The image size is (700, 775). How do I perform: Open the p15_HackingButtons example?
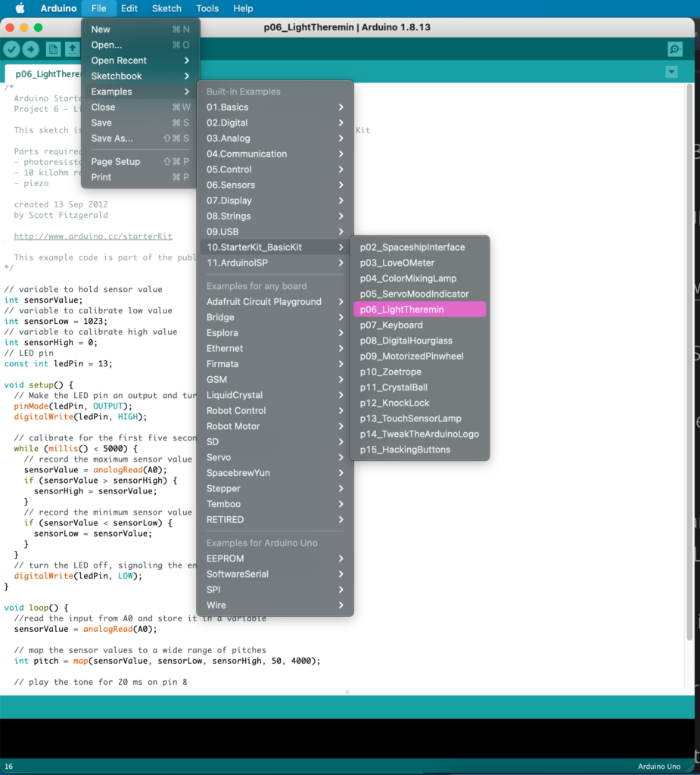[420, 450]
